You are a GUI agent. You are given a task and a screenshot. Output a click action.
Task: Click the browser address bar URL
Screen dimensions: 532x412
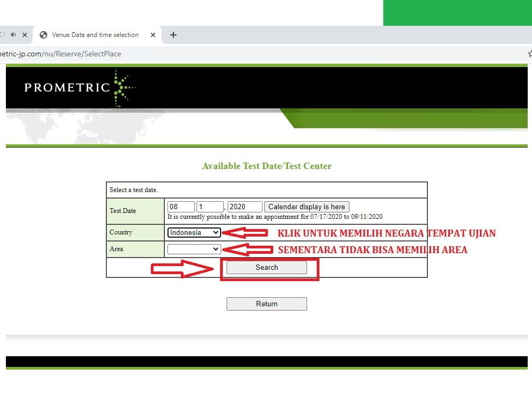(60, 54)
